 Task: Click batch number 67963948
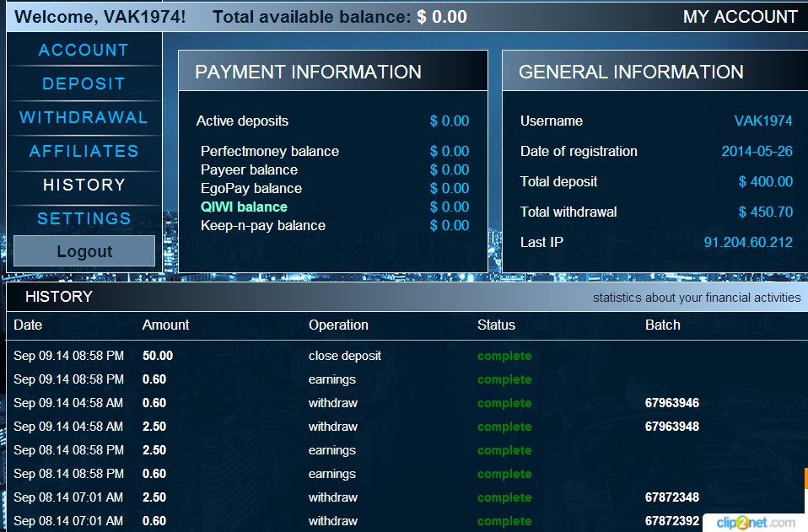pyautogui.click(x=671, y=427)
